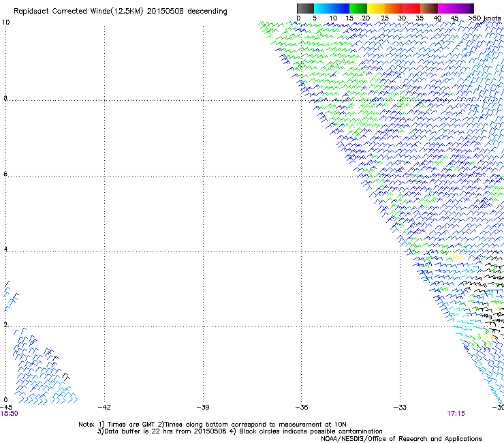Screen dimensions: 504x443
Task: Click the green 15-20 knots color segment
Action: [x=358, y=8]
